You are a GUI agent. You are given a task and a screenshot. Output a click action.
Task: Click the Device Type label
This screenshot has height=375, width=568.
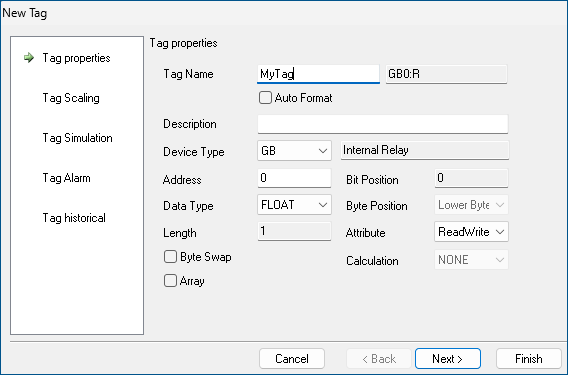[x=194, y=151]
